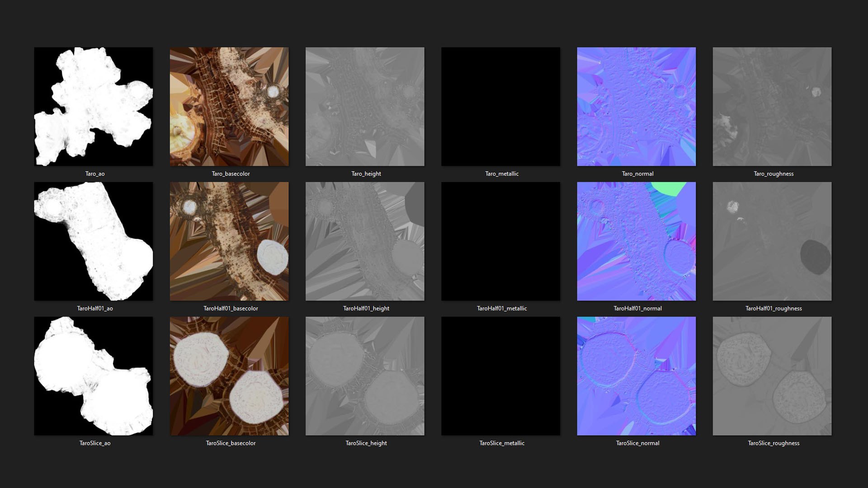This screenshot has width=868, height=488.
Task: Open the TaroHalf01_normal map thumbnail
Action: (x=636, y=241)
